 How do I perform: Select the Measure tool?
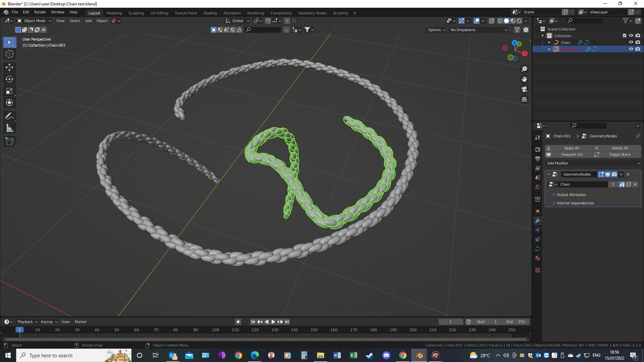point(9,128)
